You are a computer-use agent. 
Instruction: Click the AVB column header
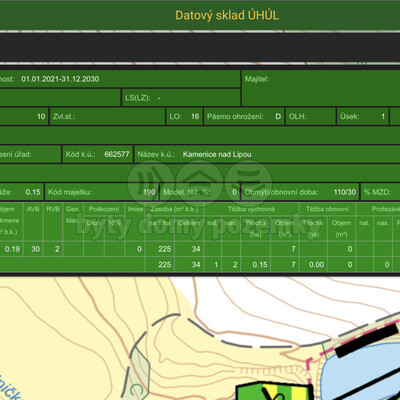pyautogui.click(x=33, y=209)
